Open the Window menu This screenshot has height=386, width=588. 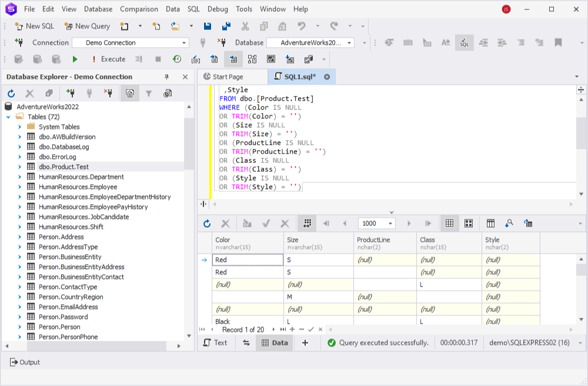coord(273,9)
